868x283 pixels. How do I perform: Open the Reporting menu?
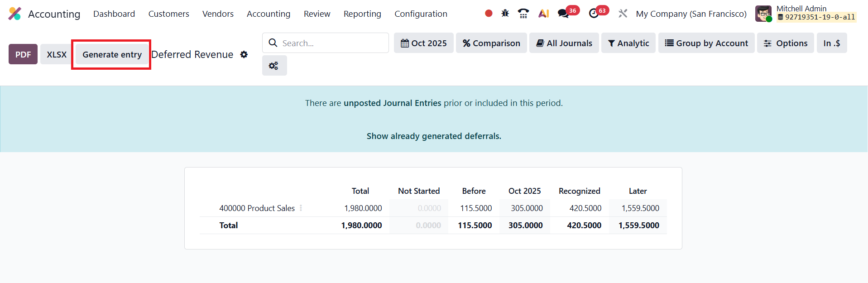coord(362,14)
